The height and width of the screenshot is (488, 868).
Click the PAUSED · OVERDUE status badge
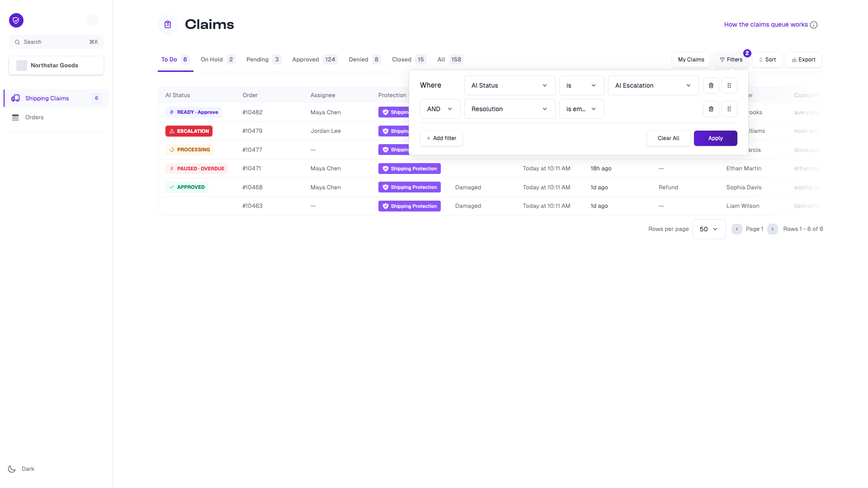197,169
